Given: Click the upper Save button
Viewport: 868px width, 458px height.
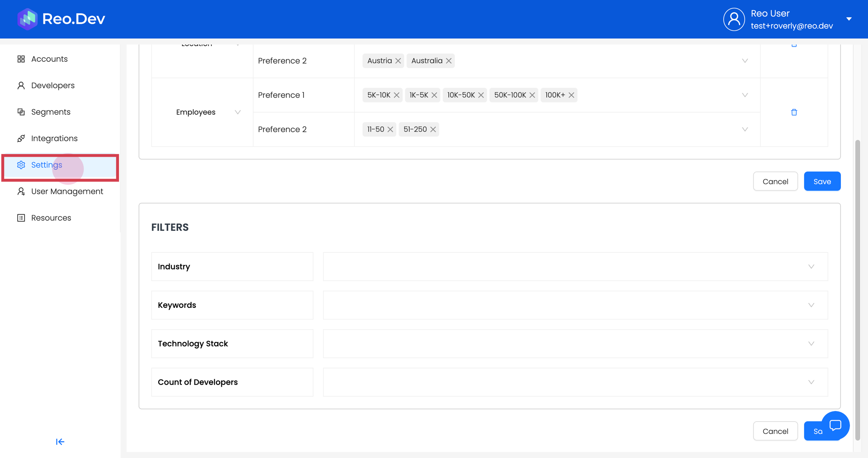Looking at the screenshot, I should (x=822, y=181).
